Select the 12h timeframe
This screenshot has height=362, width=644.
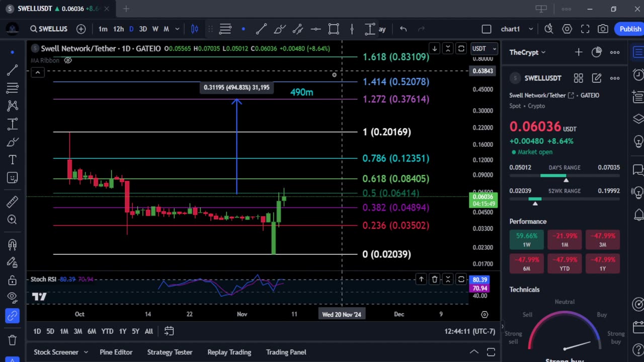[118, 29]
